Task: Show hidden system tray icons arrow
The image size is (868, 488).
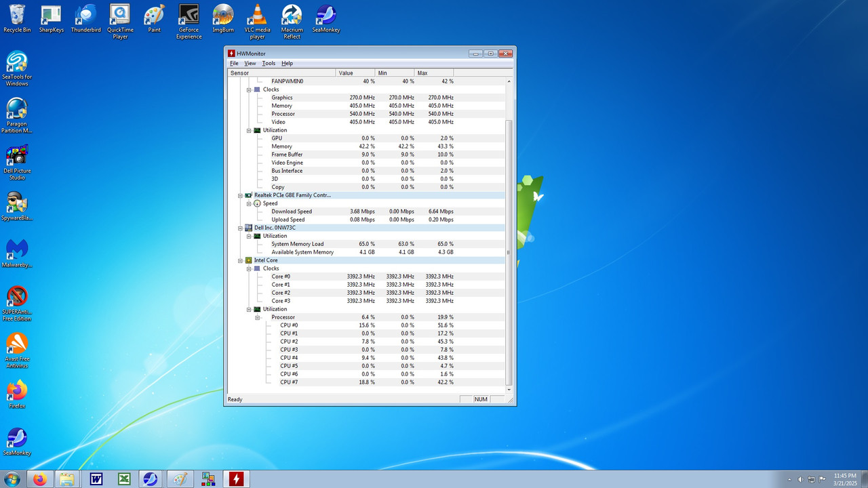Action: (x=789, y=479)
